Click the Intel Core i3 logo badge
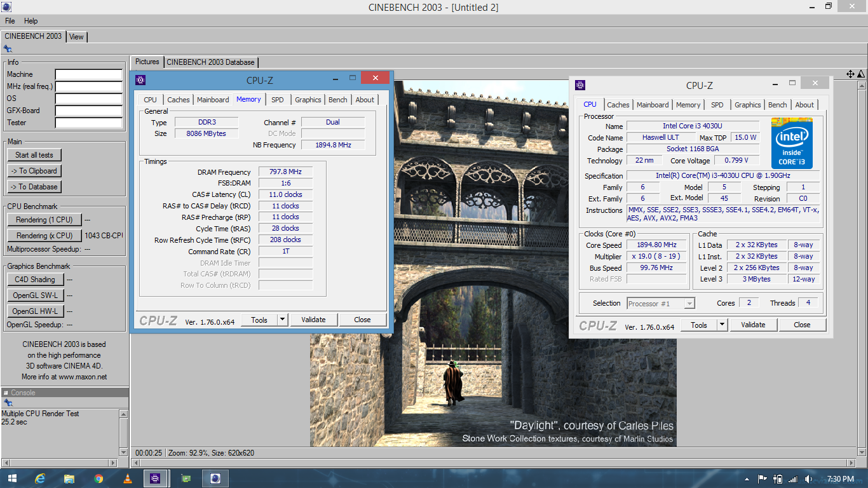 point(792,143)
